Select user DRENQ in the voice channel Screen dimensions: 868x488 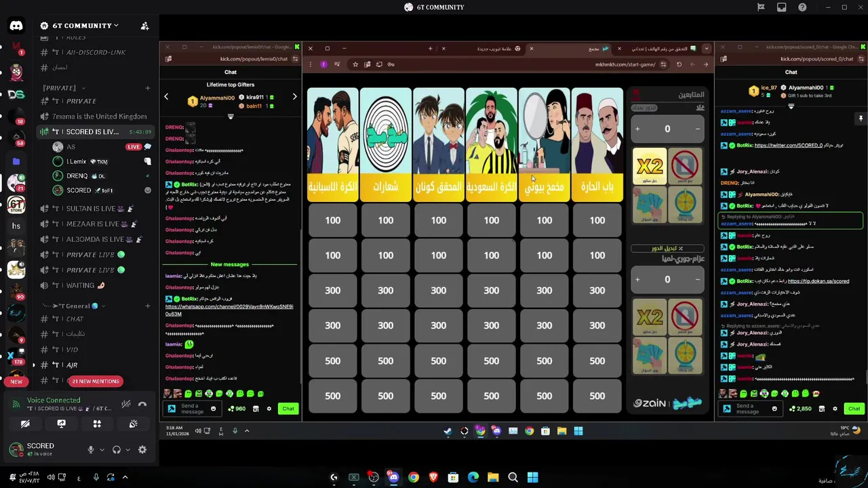coord(102,176)
